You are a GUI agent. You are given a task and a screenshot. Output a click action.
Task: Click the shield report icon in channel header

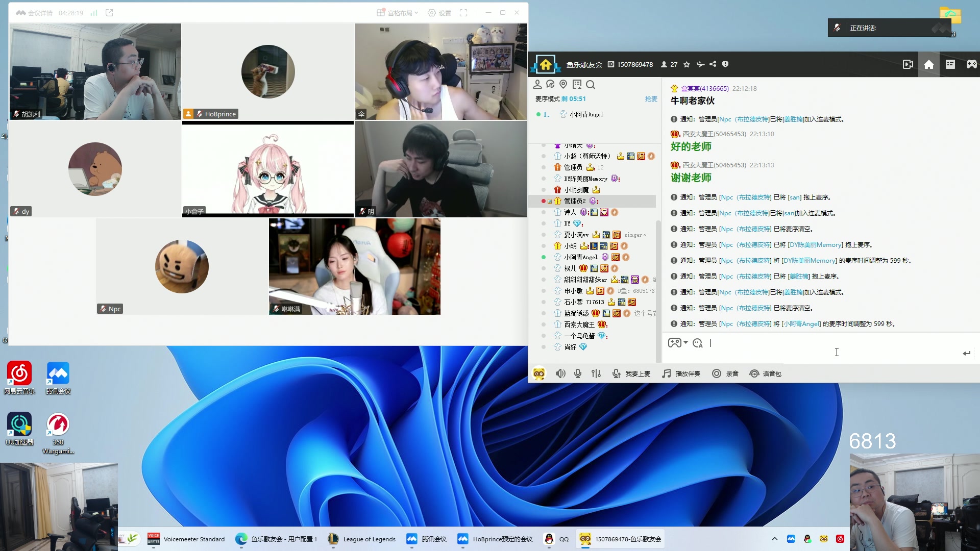click(725, 64)
